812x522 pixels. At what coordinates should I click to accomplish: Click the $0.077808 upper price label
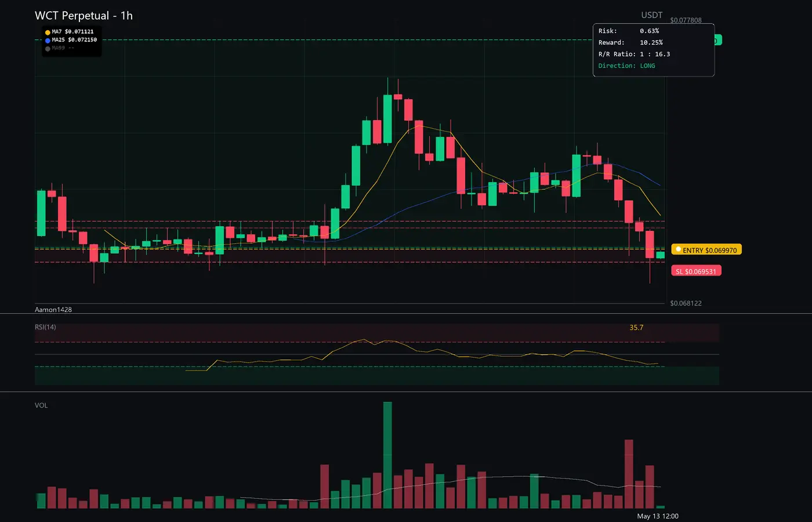tap(686, 20)
